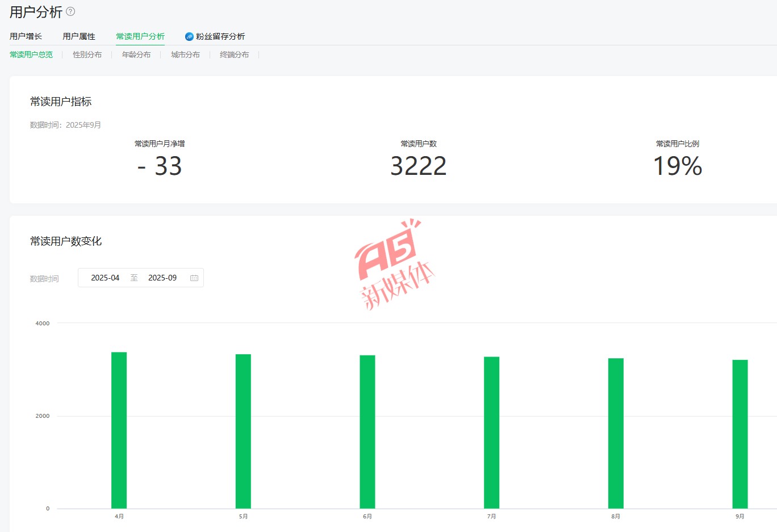The width and height of the screenshot is (777, 532).
Task: Click the calendar icon in date range picker
Action: point(194,278)
